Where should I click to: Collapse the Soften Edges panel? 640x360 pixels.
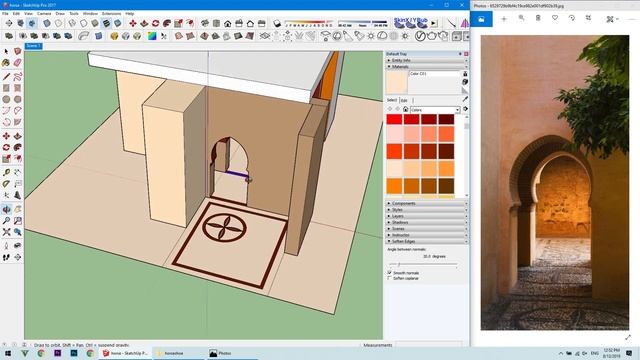tap(426, 241)
